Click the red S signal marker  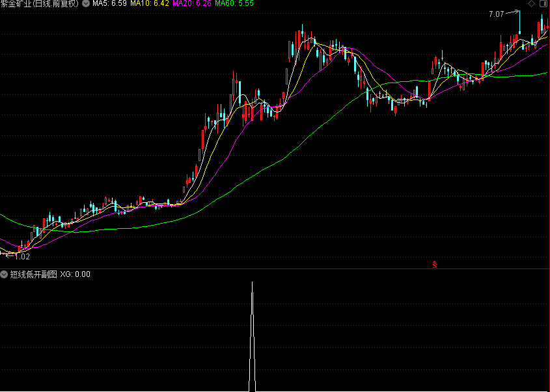point(435,265)
